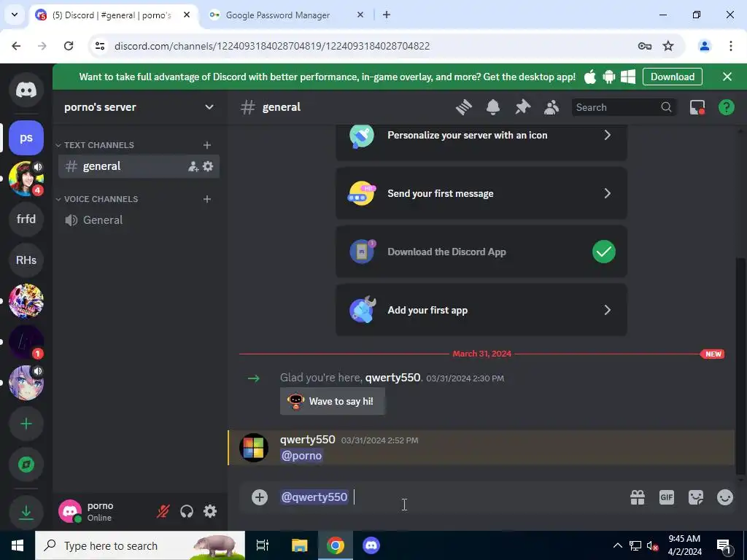Open the purple-haired anime avatar server
The image size is (747, 560).
tap(26, 383)
